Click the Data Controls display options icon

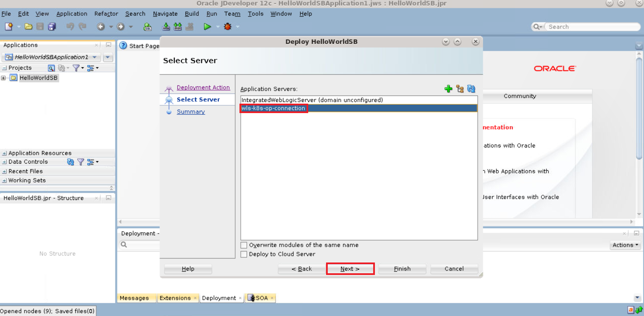point(91,162)
